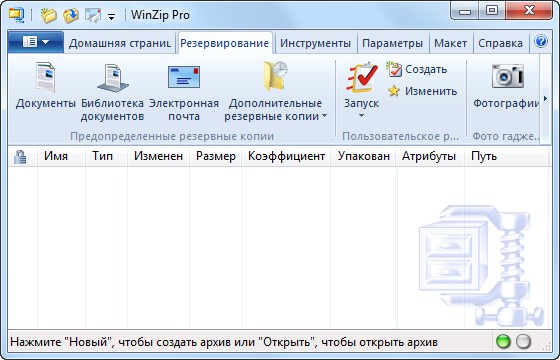Image resolution: width=560 pixels, height=360 pixels.
Task: Click the WinZip application icon in title bar
Action: pos(17,15)
